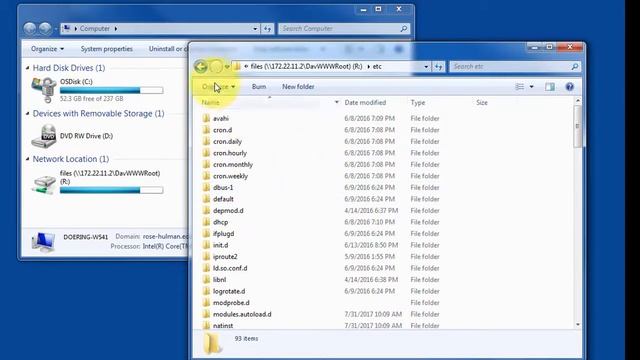Click Uninstall or change a program button

point(167,49)
